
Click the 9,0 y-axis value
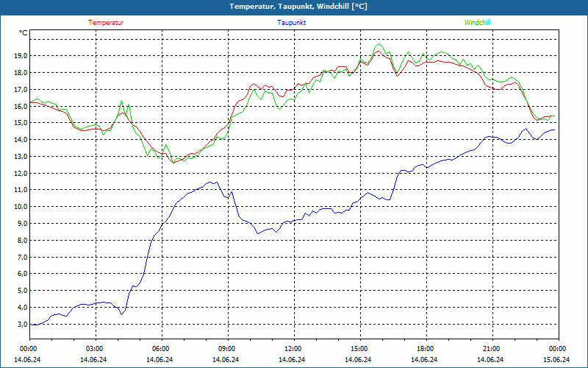tap(23, 224)
